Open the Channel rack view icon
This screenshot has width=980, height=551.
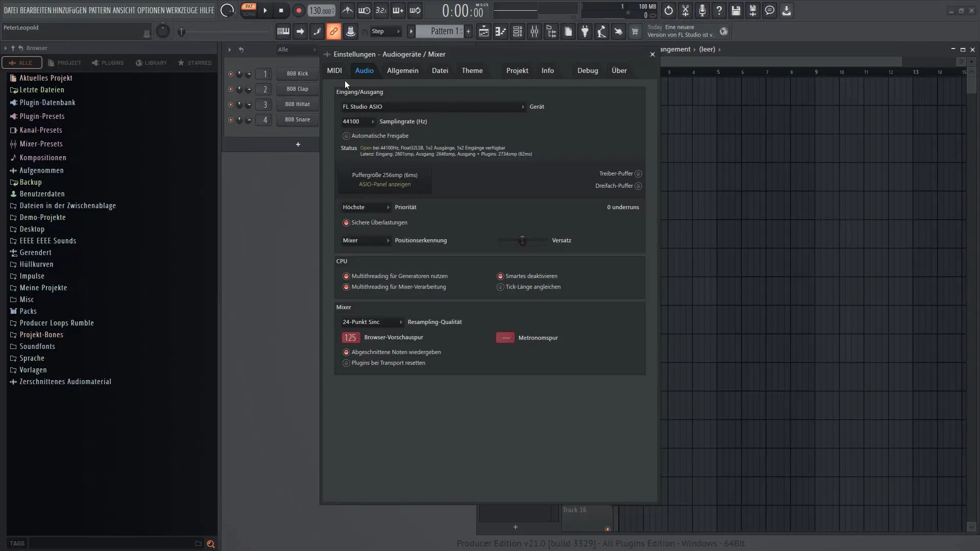pyautogui.click(x=518, y=32)
